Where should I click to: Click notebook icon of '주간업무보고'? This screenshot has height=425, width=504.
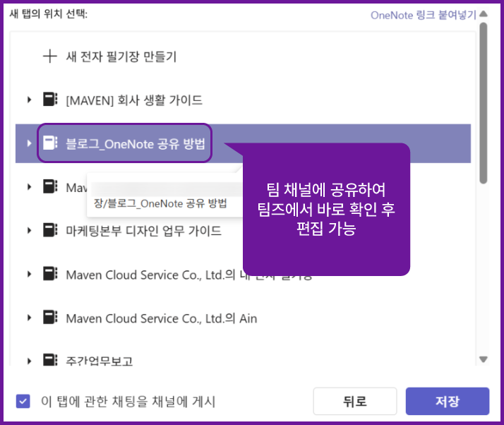pyautogui.click(x=50, y=360)
